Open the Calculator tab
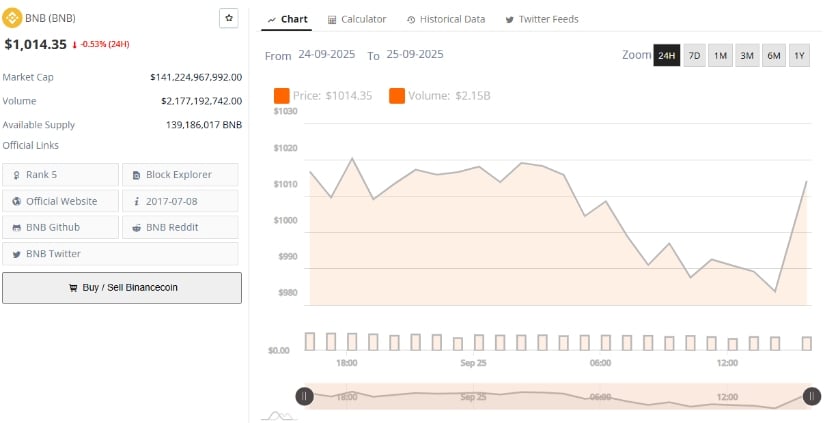The image size is (825, 423). [357, 19]
